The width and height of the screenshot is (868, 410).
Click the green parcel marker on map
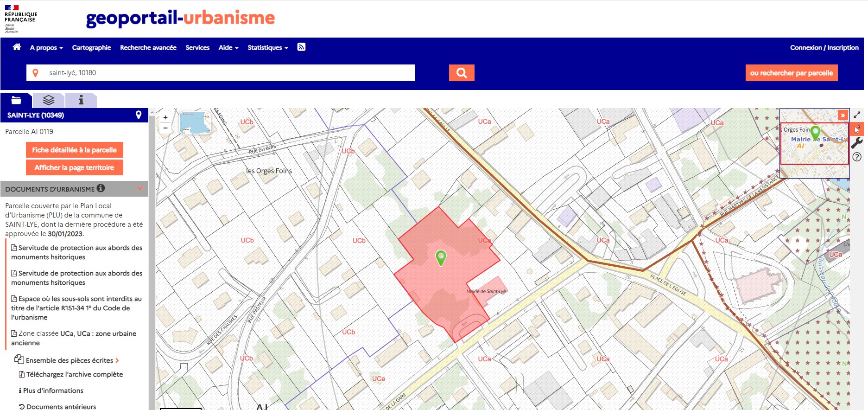coord(441,257)
